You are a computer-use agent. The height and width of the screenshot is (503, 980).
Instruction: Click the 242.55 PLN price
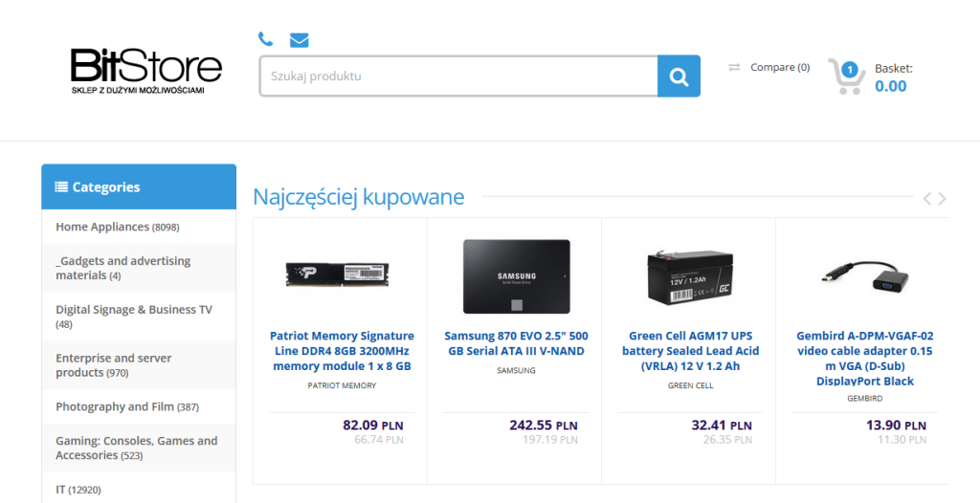[x=544, y=426]
